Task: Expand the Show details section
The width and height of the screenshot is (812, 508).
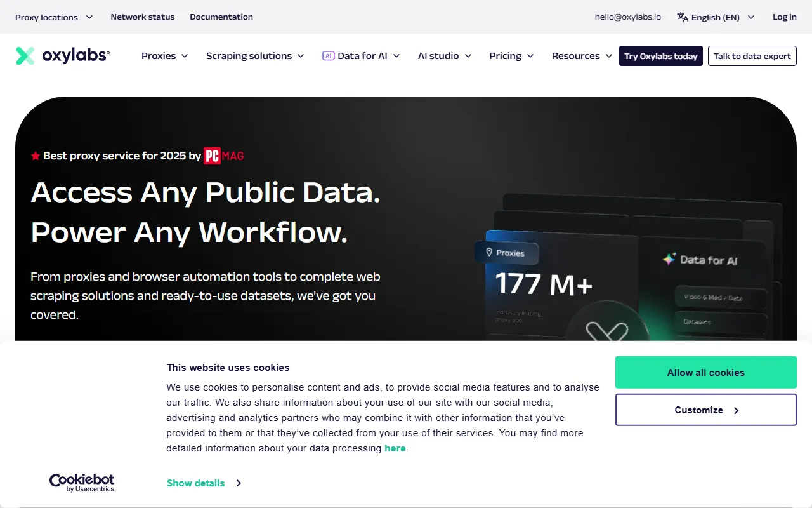Action: point(195,483)
